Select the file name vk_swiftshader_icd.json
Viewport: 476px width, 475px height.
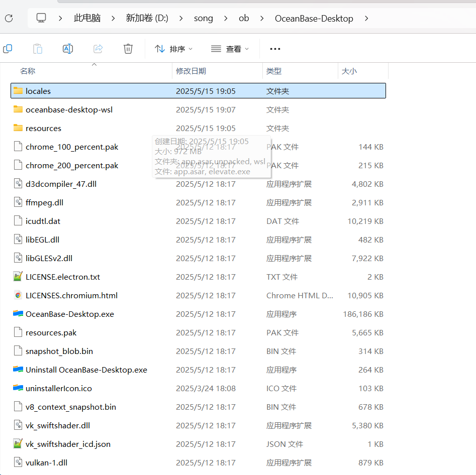pyautogui.click(x=68, y=444)
